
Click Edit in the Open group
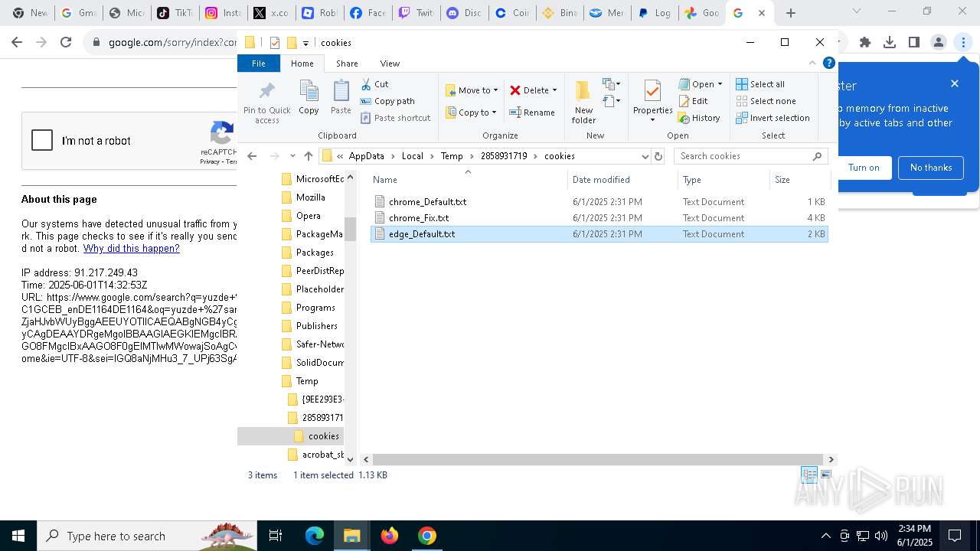click(693, 101)
